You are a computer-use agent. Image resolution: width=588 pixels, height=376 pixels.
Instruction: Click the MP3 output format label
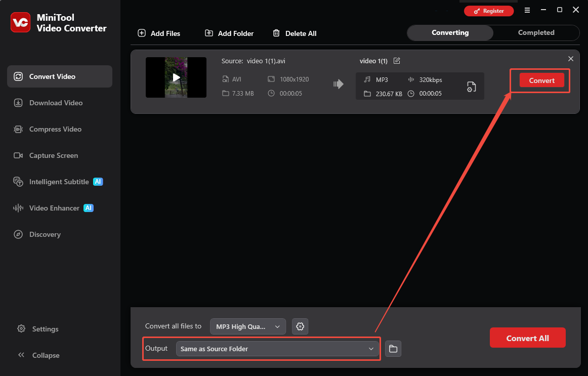click(382, 80)
